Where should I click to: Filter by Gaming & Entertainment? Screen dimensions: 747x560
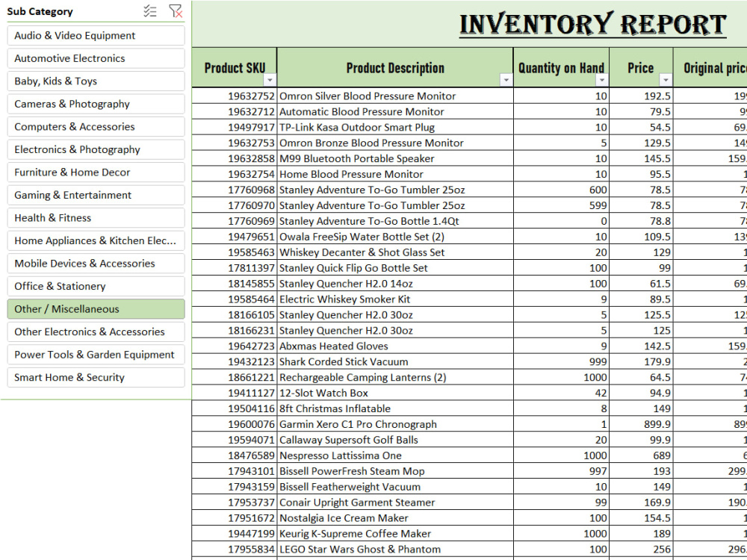(x=96, y=195)
